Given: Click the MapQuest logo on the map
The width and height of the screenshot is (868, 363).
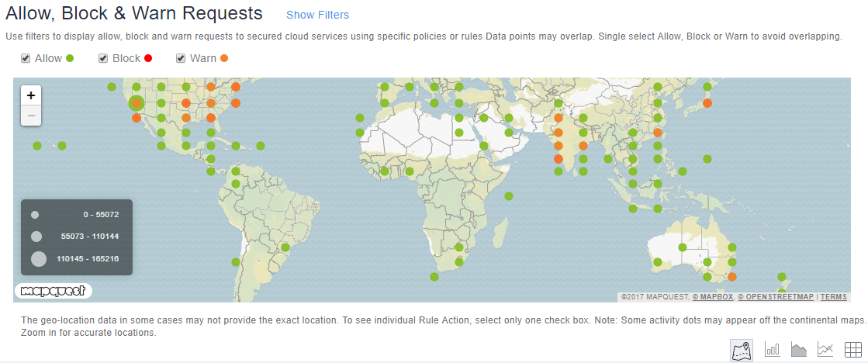Looking at the screenshot, I should (x=54, y=291).
